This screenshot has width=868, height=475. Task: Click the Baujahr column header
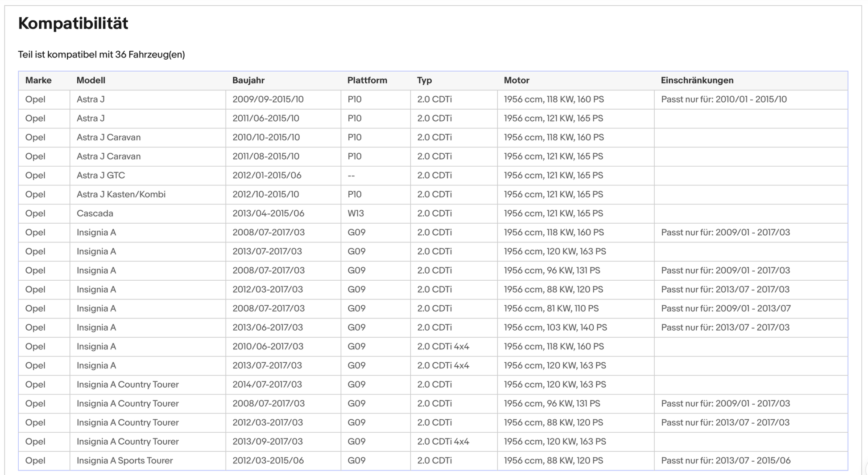[x=248, y=80]
